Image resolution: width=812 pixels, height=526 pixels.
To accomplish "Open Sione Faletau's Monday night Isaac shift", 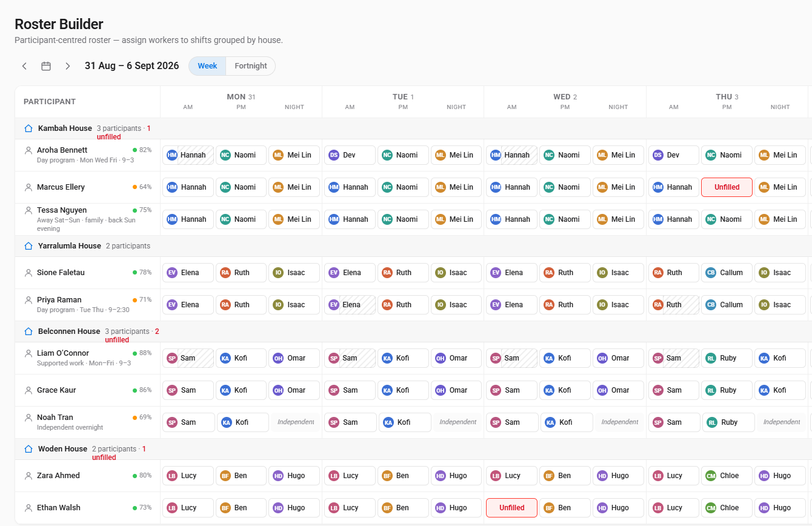I will pos(295,273).
